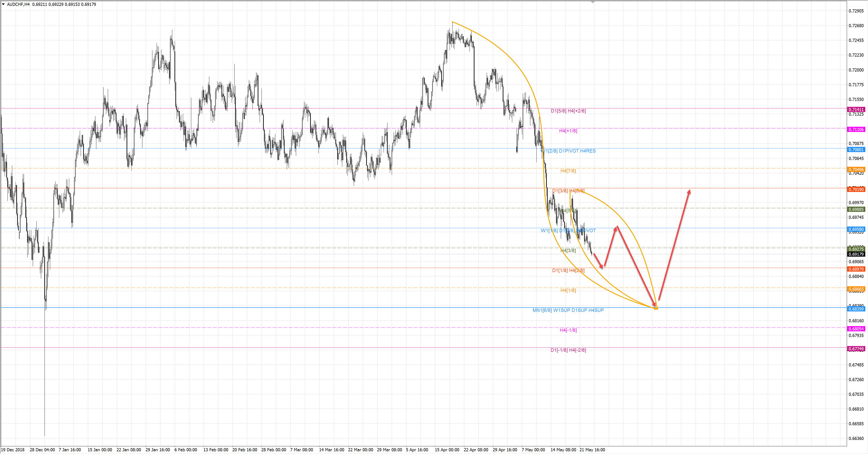Screen dimensions: 868x454
Task: Select the 'H4[7/8]' orange level label
Action: [x=568, y=171]
